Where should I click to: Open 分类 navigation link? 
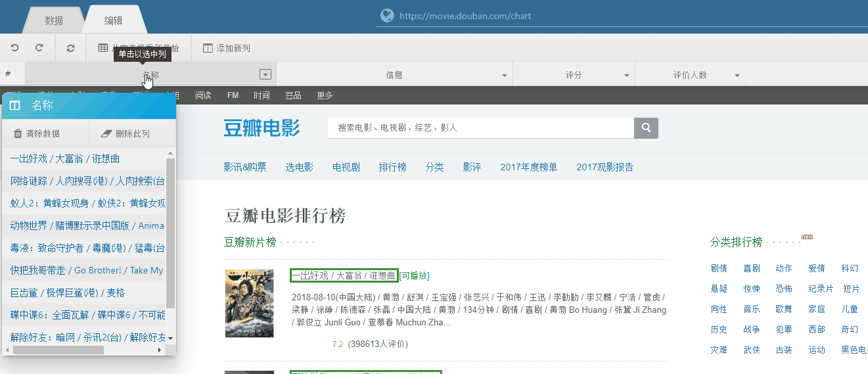[x=434, y=167]
